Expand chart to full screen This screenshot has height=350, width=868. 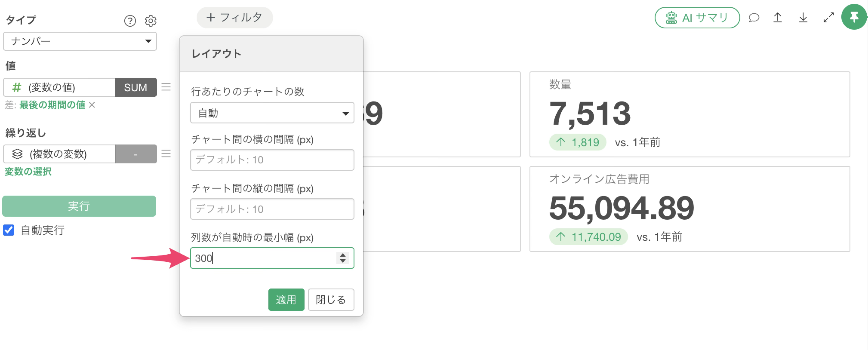[829, 17]
